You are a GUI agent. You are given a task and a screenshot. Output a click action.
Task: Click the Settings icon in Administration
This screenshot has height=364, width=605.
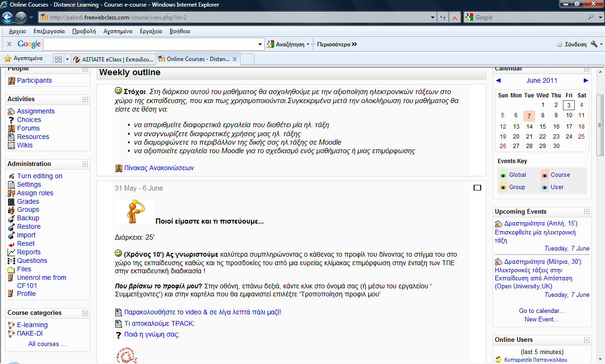pos(11,184)
